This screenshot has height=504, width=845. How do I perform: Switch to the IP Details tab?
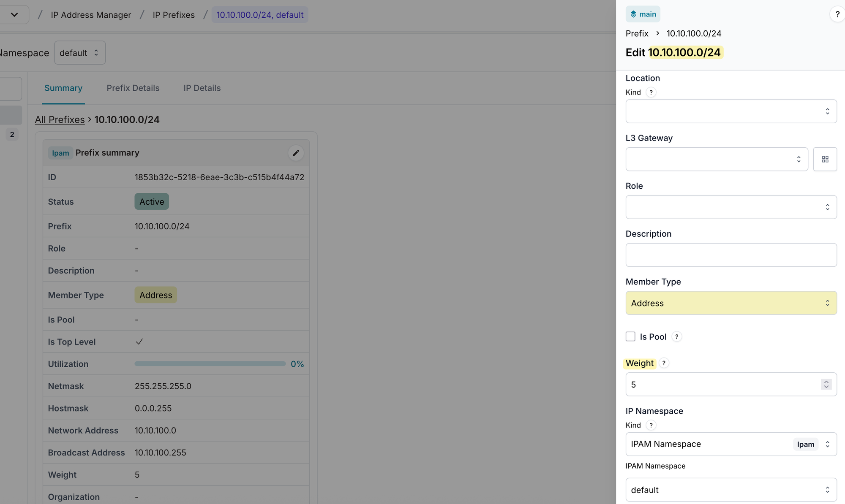pos(202,88)
